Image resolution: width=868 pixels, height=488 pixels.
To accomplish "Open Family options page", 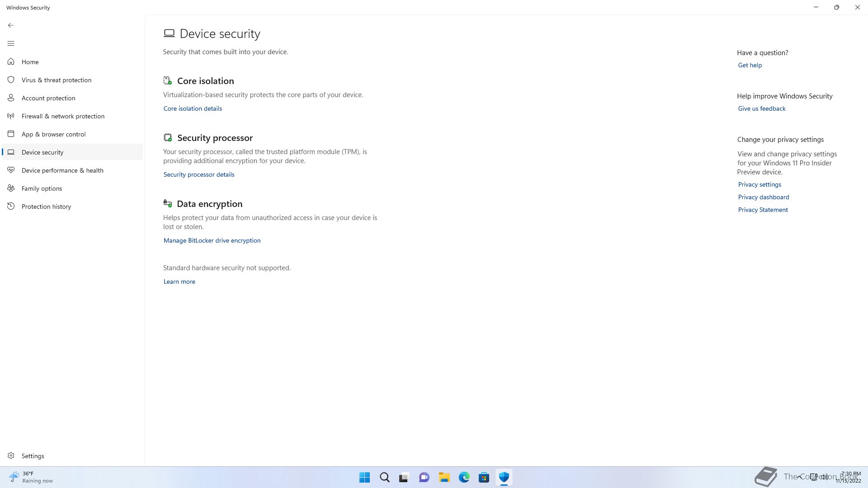I will coord(42,188).
